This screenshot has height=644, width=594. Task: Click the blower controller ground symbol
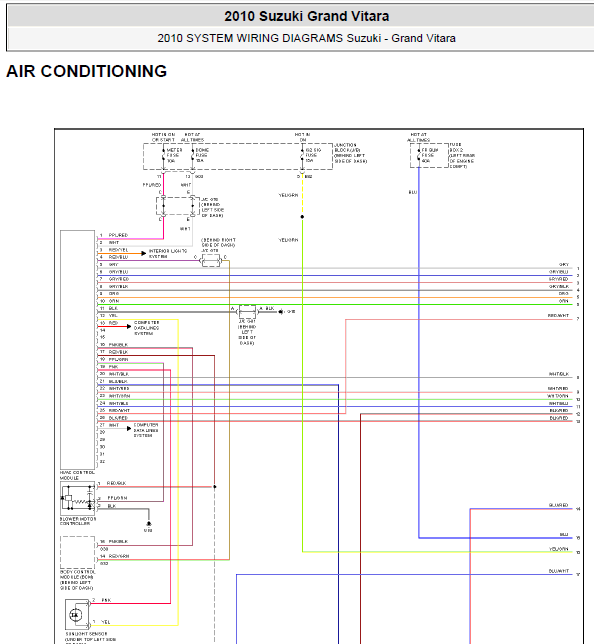[149, 524]
